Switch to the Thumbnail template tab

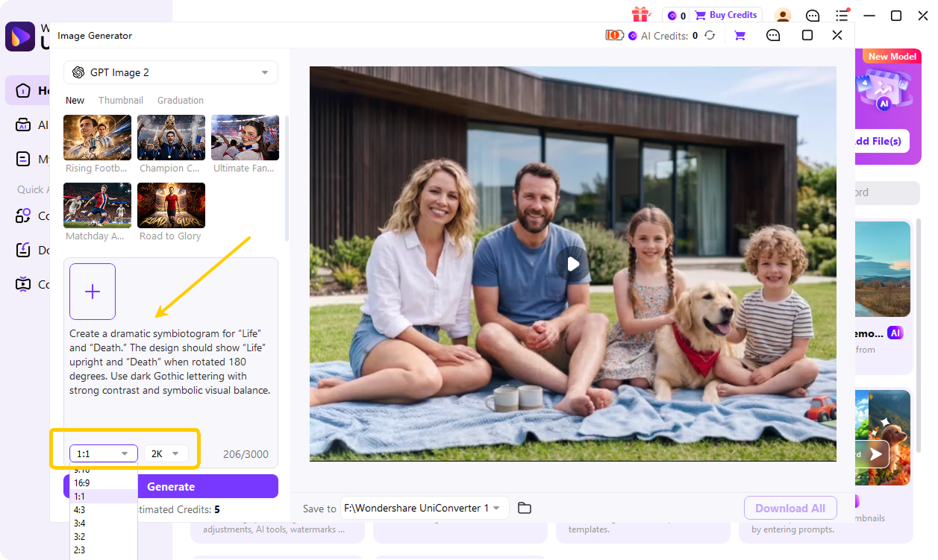tap(121, 100)
